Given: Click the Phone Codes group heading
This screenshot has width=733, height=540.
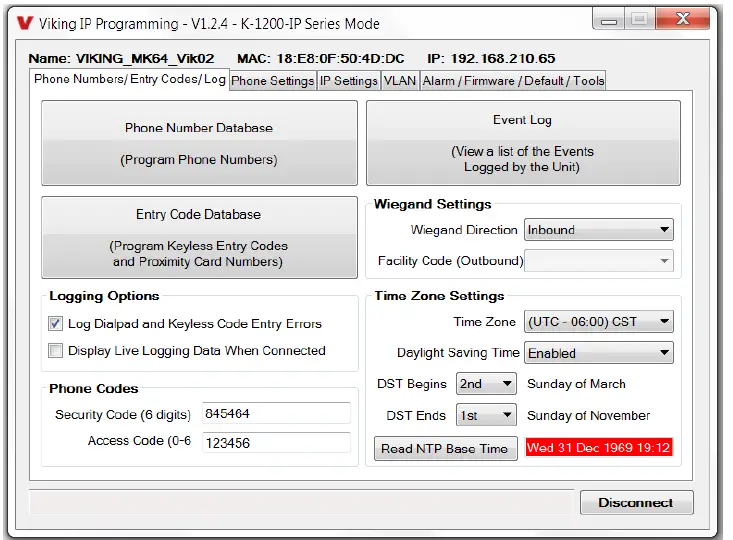Looking at the screenshot, I should coord(93,389).
